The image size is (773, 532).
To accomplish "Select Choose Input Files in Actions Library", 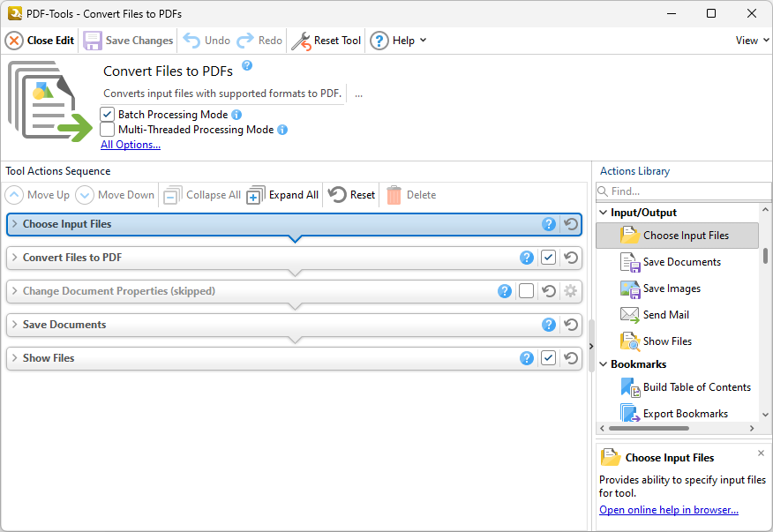I will pyautogui.click(x=678, y=236).
